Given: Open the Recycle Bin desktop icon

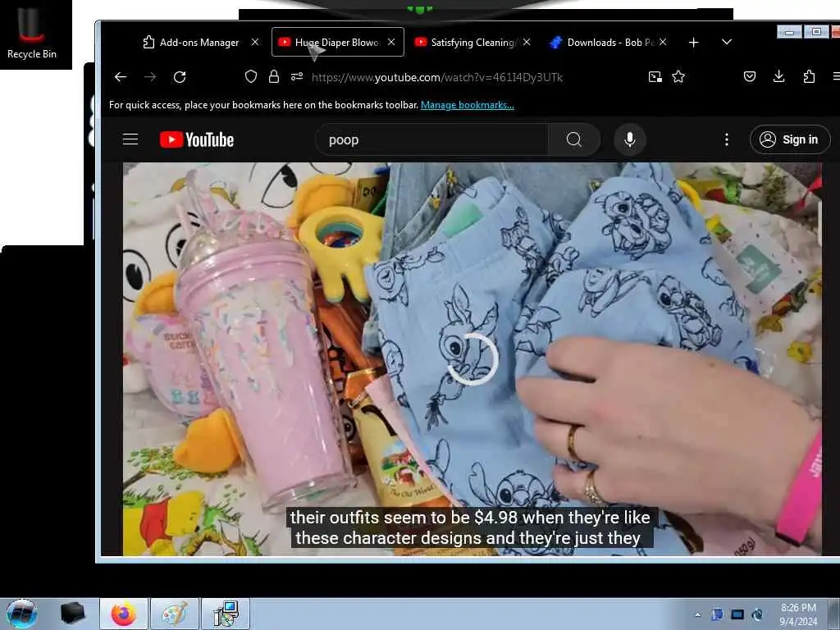Looking at the screenshot, I should click(32, 33).
